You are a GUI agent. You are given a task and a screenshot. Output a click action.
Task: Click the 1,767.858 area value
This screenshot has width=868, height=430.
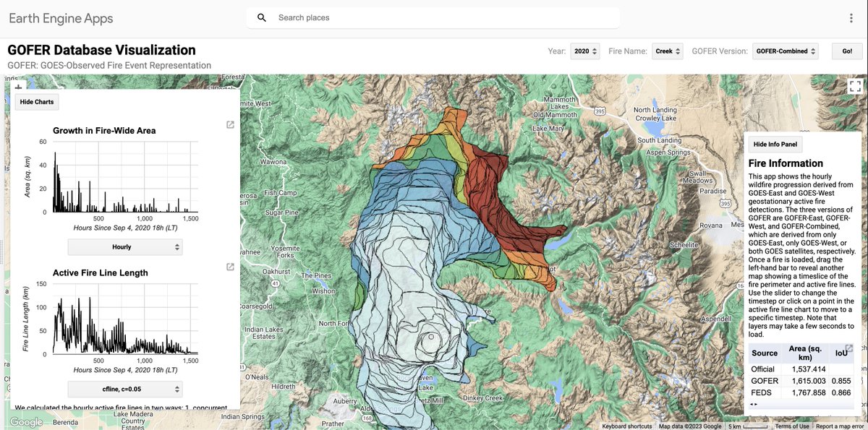click(x=807, y=392)
